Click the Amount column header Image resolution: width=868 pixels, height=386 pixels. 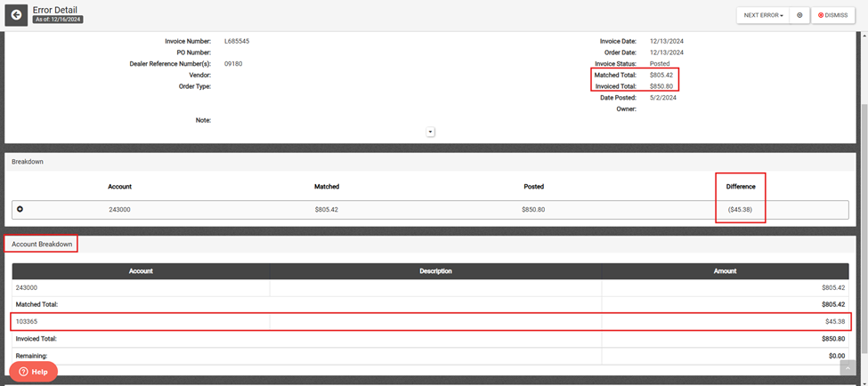pos(726,271)
